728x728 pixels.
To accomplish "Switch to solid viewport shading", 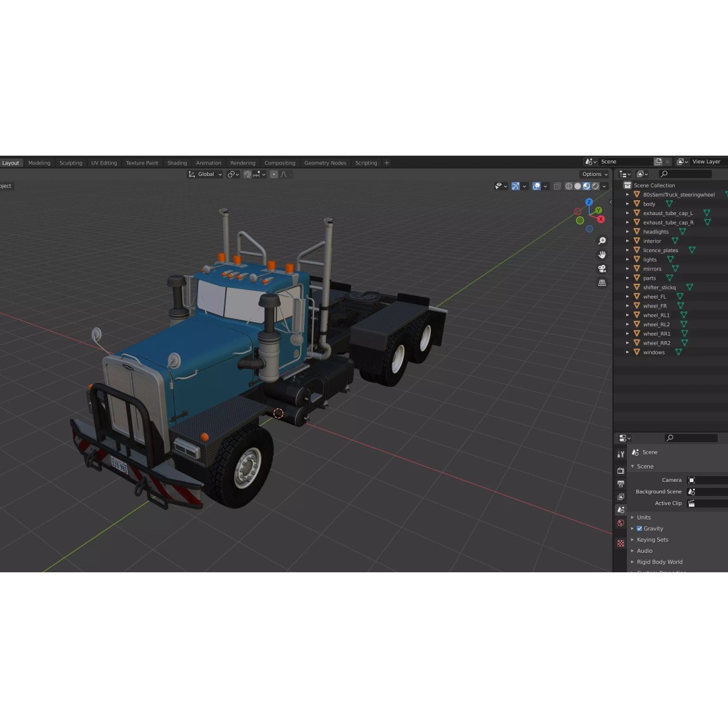I will [x=578, y=186].
